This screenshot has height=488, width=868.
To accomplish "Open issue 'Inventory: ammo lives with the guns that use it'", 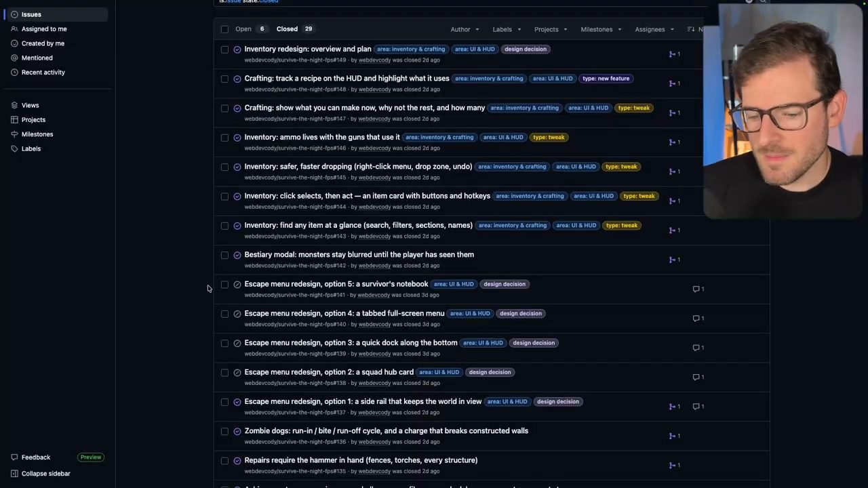I will coord(322,137).
